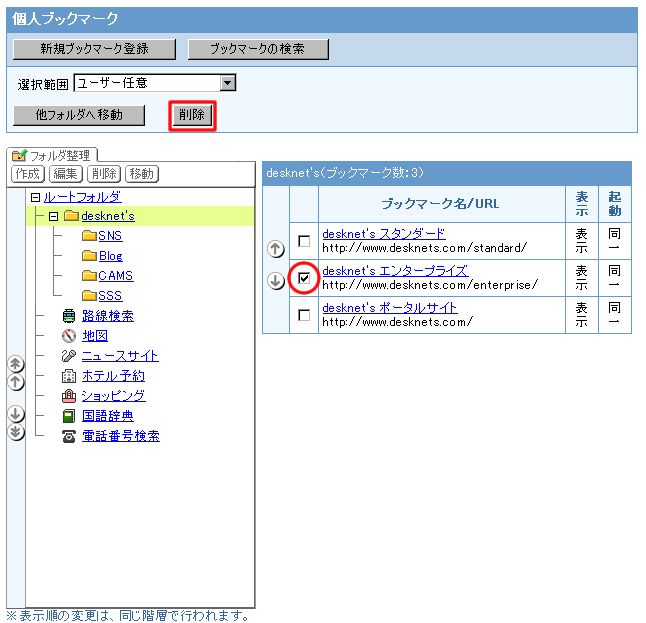
Task: Check the desknet's スタンダード checkbox
Action: [304, 241]
